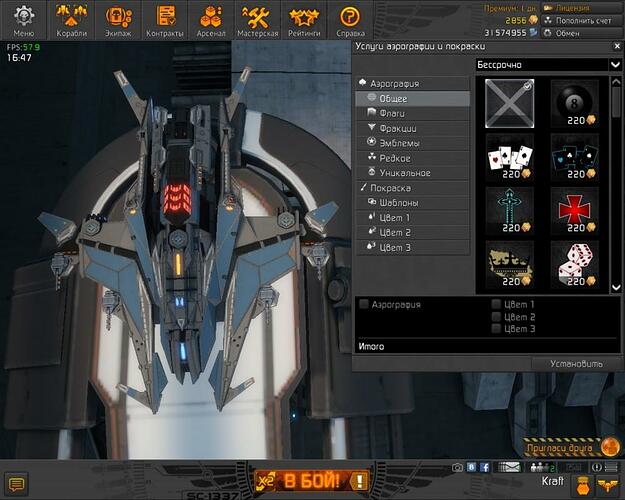Open the chat bubble icon at bottom left
The height and width of the screenshot is (500, 625).
(16, 484)
